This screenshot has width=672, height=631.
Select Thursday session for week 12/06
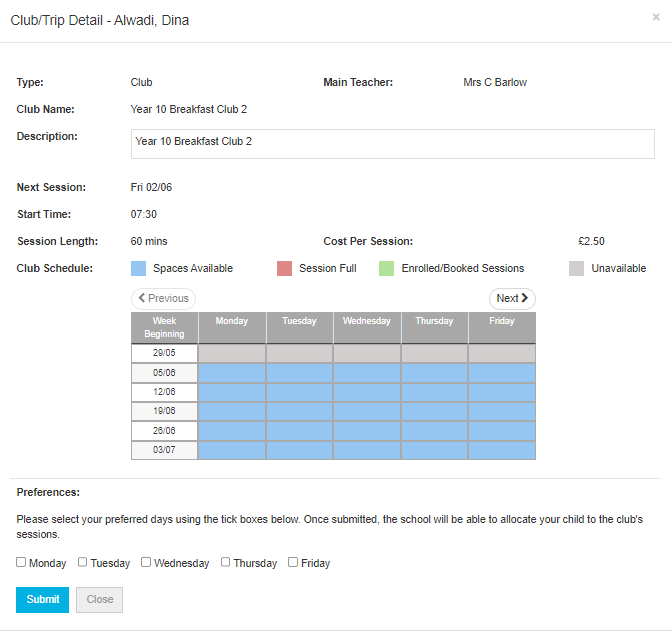[x=435, y=392]
